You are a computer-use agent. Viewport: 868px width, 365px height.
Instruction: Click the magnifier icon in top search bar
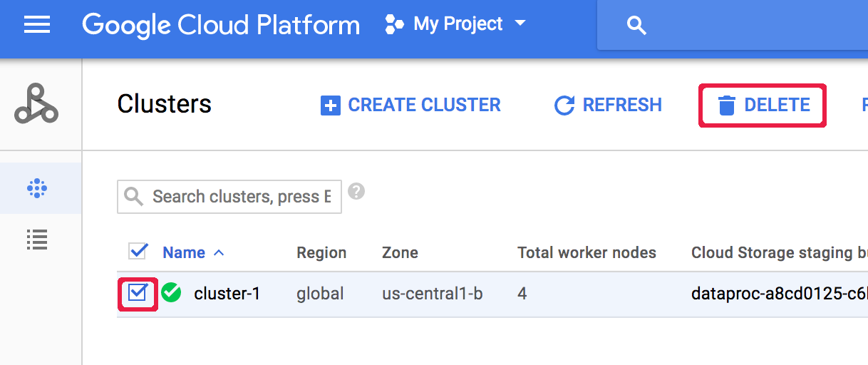pos(636,26)
